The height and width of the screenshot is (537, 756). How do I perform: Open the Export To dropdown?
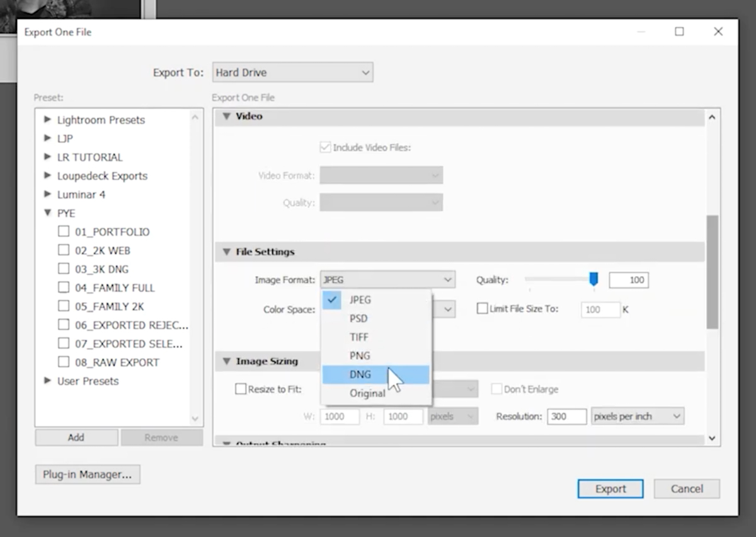292,72
